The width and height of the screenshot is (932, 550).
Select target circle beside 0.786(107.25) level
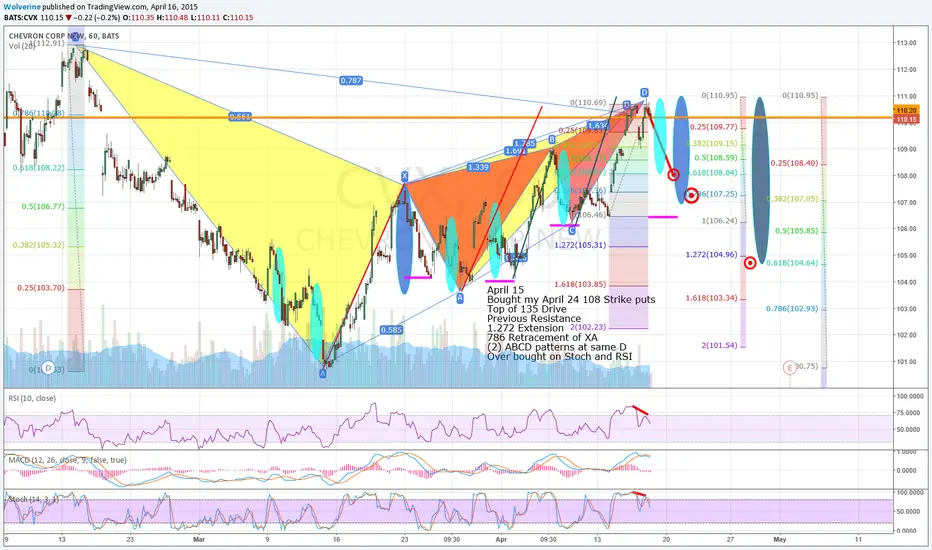[691, 194]
